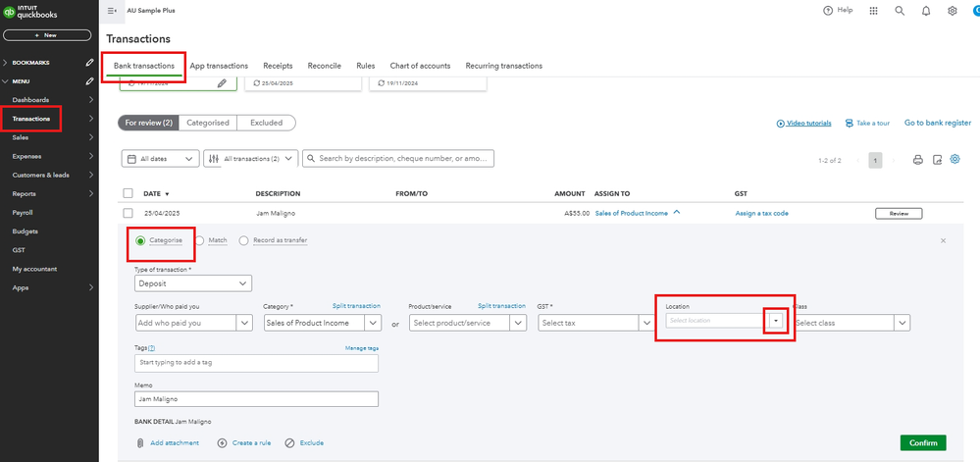This screenshot has width=980, height=462.
Task: Open the apps grid icon
Action: (874, 11)
